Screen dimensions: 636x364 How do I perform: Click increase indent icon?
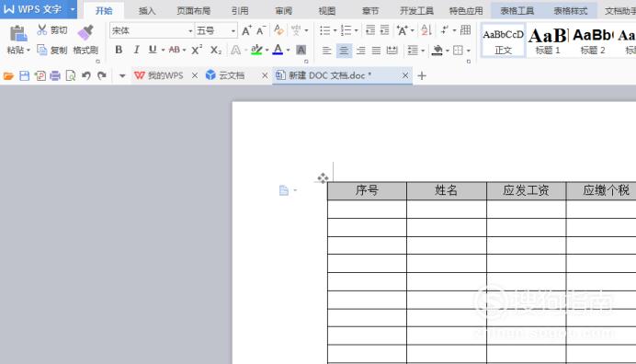(384, 30)
